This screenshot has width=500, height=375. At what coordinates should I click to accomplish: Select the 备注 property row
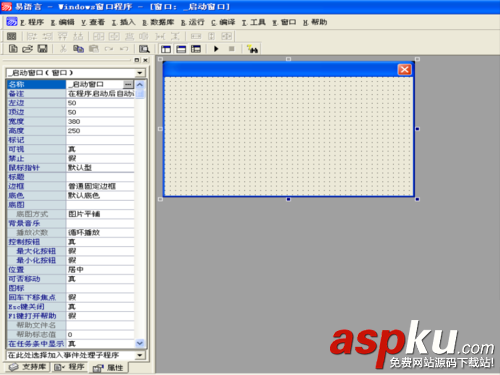pyautogui.click(x=71, y=94)
